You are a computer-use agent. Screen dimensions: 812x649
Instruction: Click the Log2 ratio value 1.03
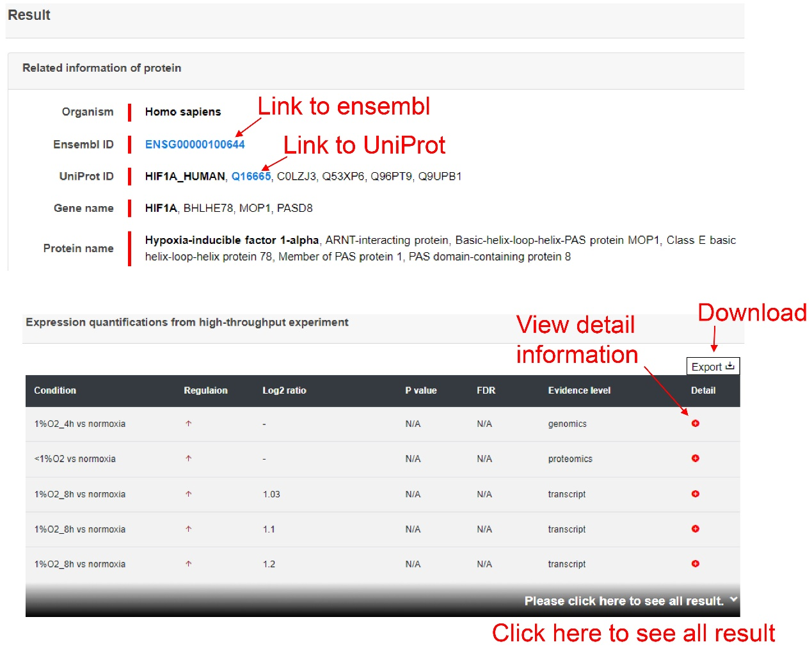271,494
